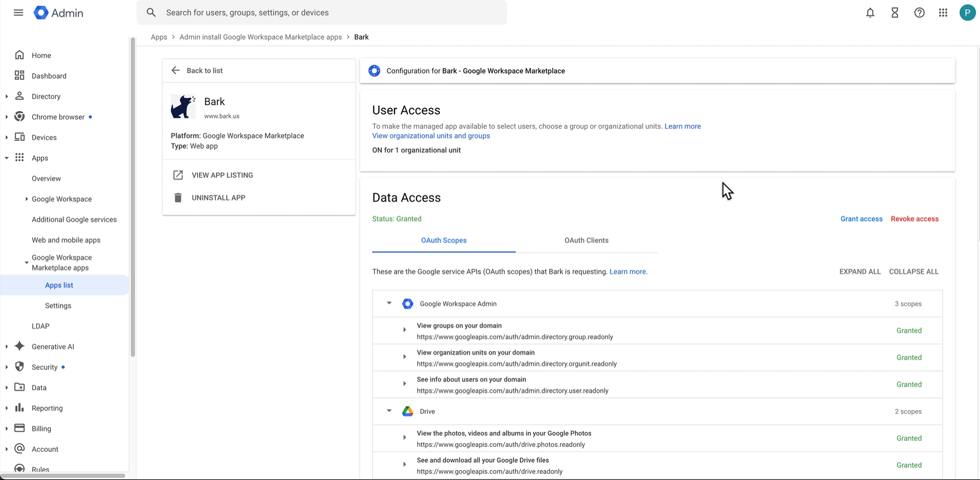The height and width of the screenshot is (480, 980).
Task: Open the Google apps grid
Action: click(943, 13)
